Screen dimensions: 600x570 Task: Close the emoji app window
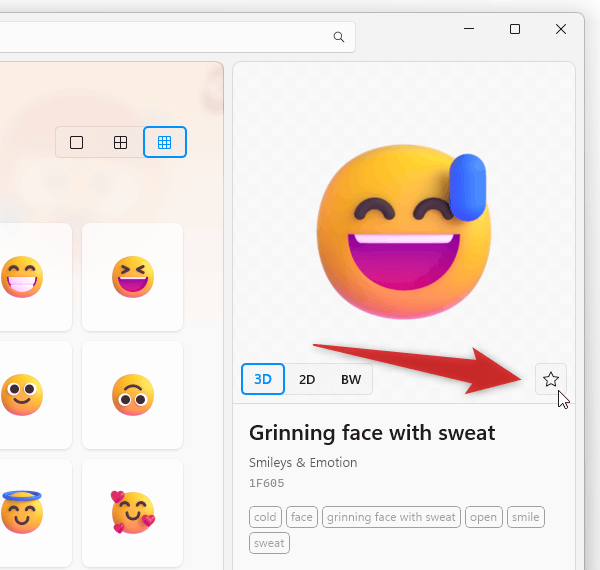[x=561, y=29]
